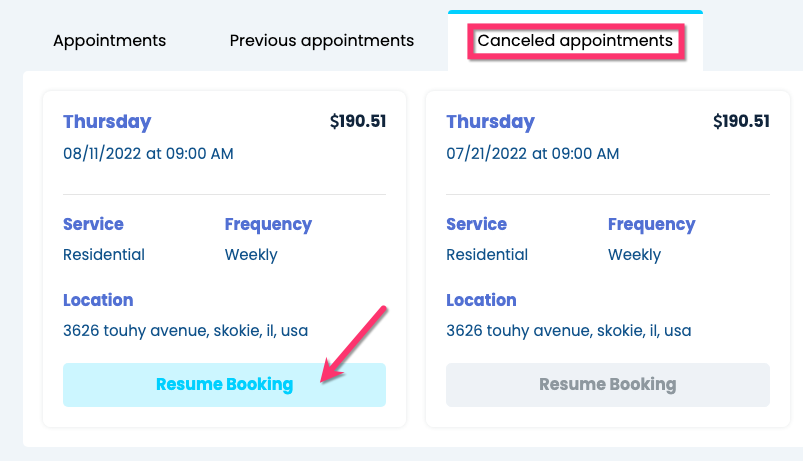803x461 pixels.
Task: Click Resume Booking on the 08/11/2022 appointment
Action: tap(224, 384)
